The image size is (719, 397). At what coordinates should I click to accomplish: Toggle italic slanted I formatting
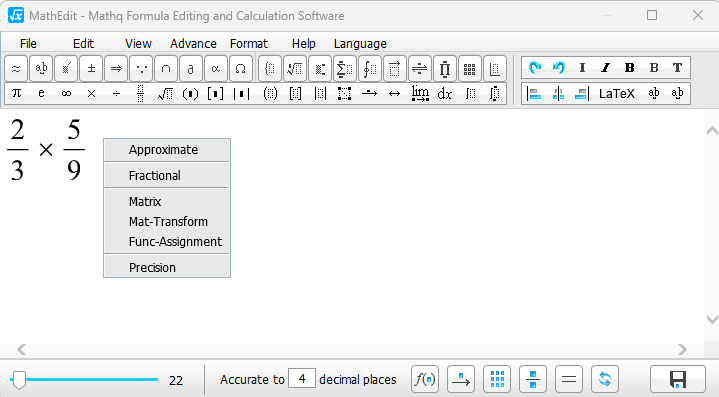(x=606, y=68)
